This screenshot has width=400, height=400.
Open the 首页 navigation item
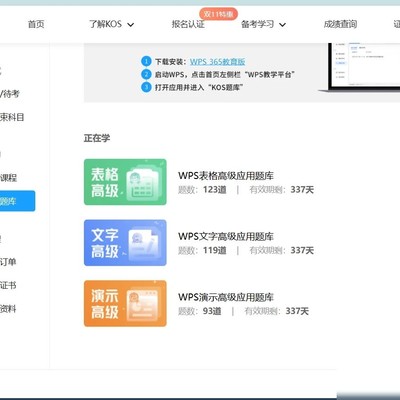36,24
